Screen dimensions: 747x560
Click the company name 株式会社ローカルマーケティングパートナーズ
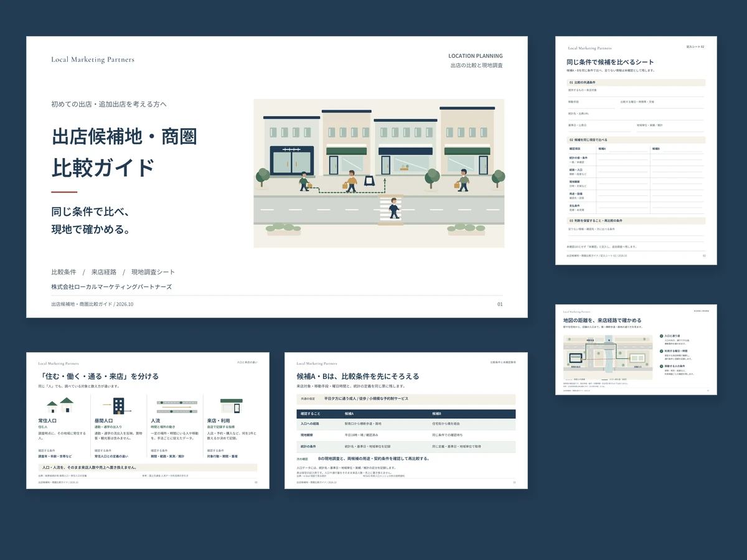tap(111, 287)
